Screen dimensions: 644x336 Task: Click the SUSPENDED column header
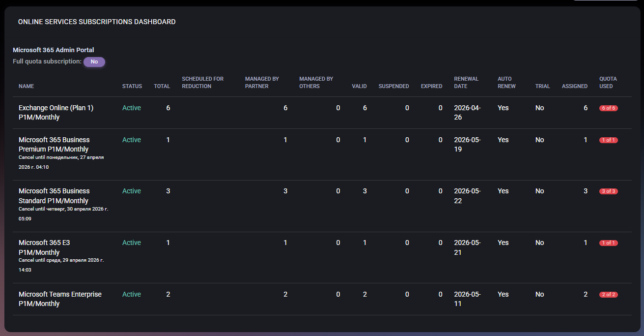(x=393, y=86)
